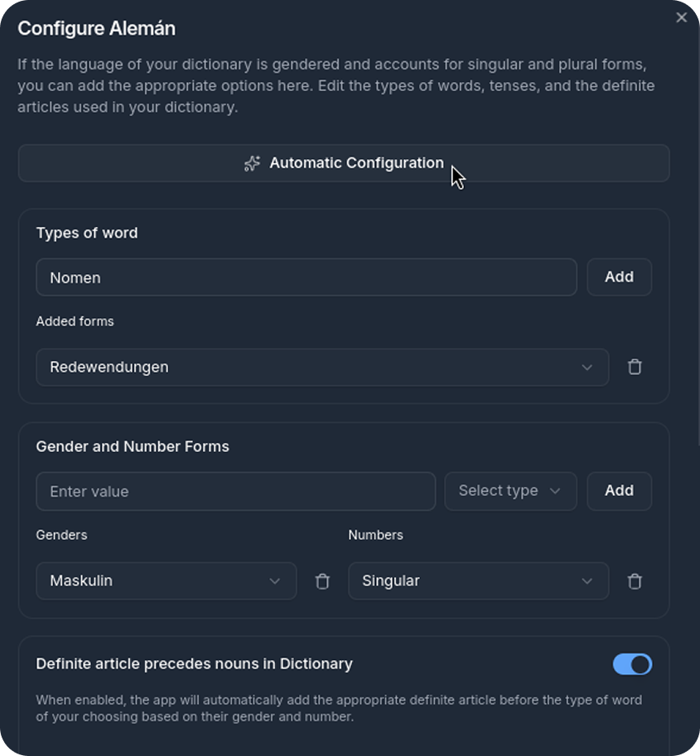
Task: Click the chevron on the Maskulin dropdown
Action: [274, 580]
